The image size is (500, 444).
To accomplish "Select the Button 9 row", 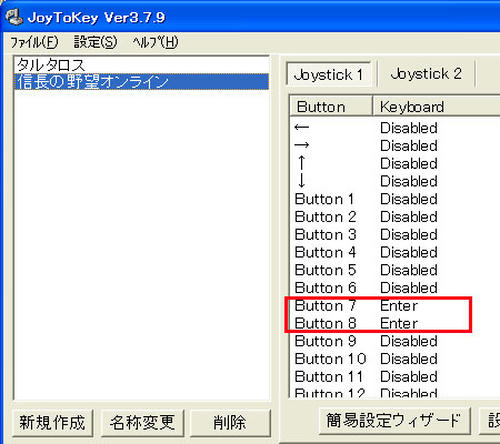I will coord(395,341).
